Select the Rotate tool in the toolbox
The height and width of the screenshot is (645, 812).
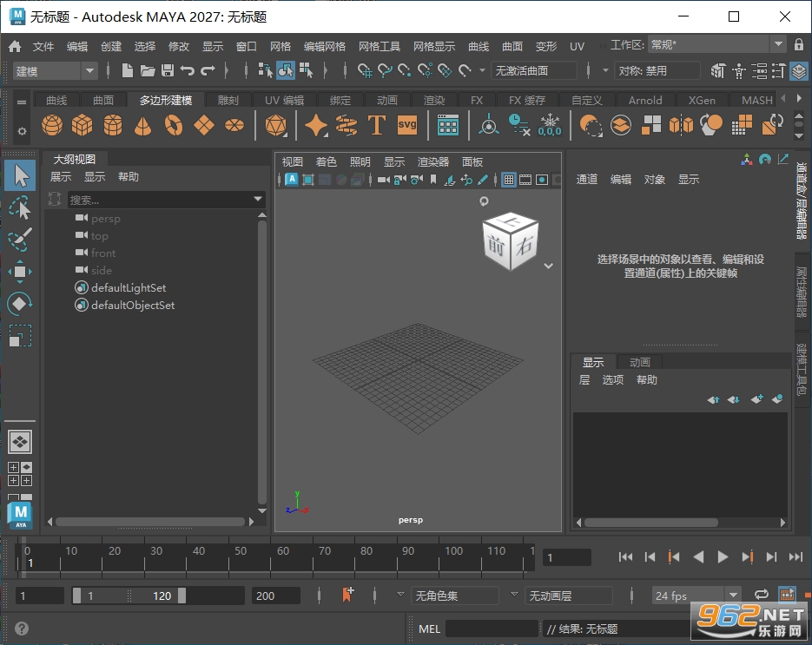[x=20, y=304]
